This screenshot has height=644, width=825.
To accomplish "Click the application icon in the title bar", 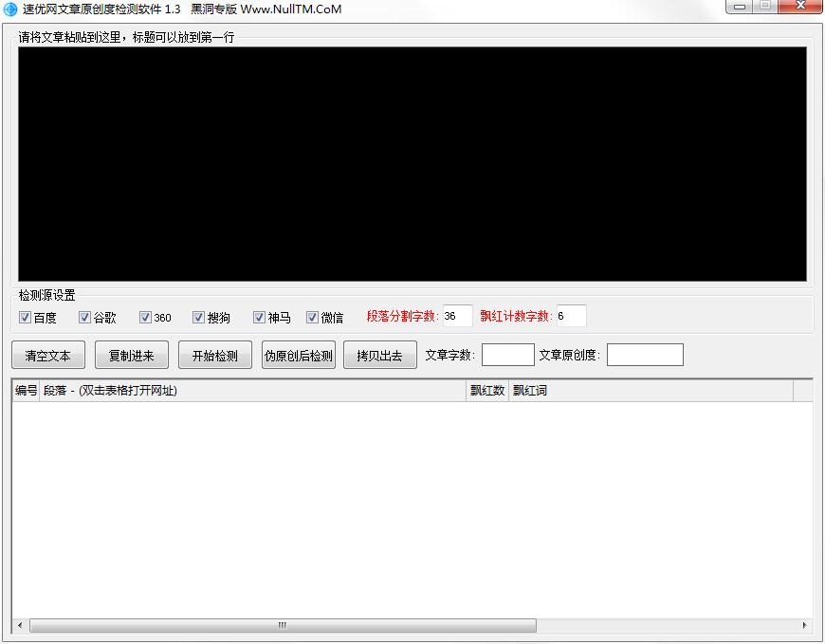I will (10, 9).
